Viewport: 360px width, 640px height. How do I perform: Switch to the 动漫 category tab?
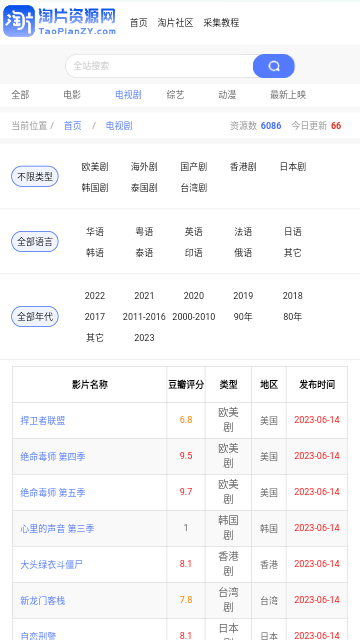coord(227,95)
